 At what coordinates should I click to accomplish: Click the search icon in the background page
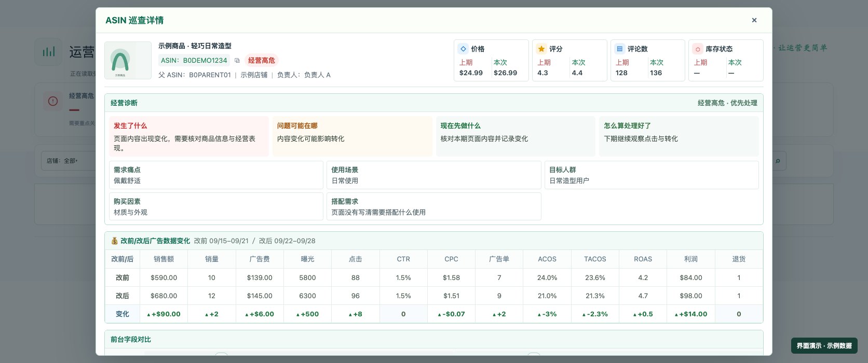[778, 161]
